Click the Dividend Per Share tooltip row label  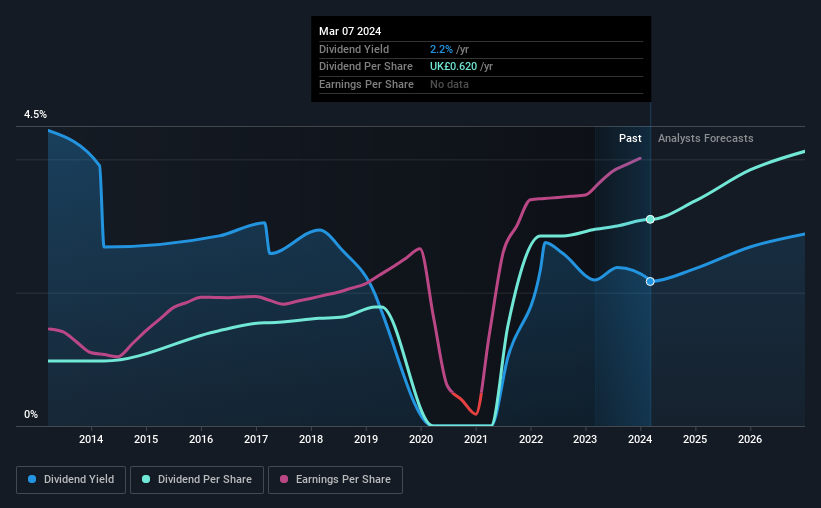point(365,67)
